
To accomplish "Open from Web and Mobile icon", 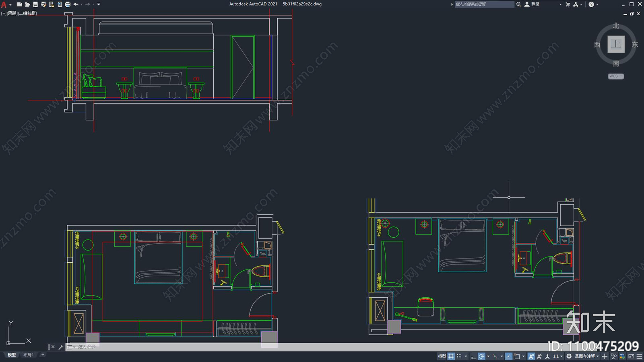I will (x=52, y=4).
